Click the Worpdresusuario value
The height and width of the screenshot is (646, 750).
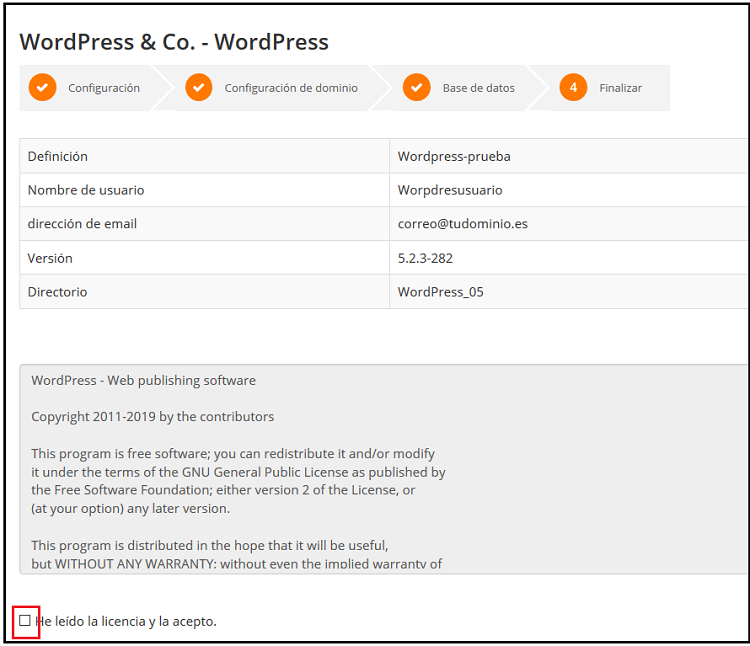pos(450,190)
